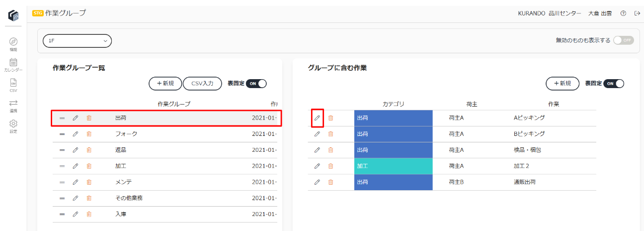Open the CSV sidebar icon

(13, 83)
